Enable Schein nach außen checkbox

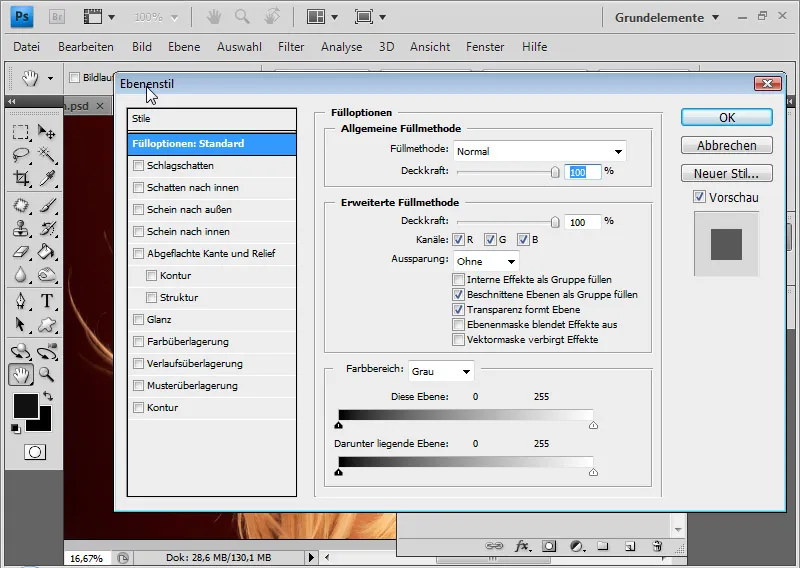(138, 209)
